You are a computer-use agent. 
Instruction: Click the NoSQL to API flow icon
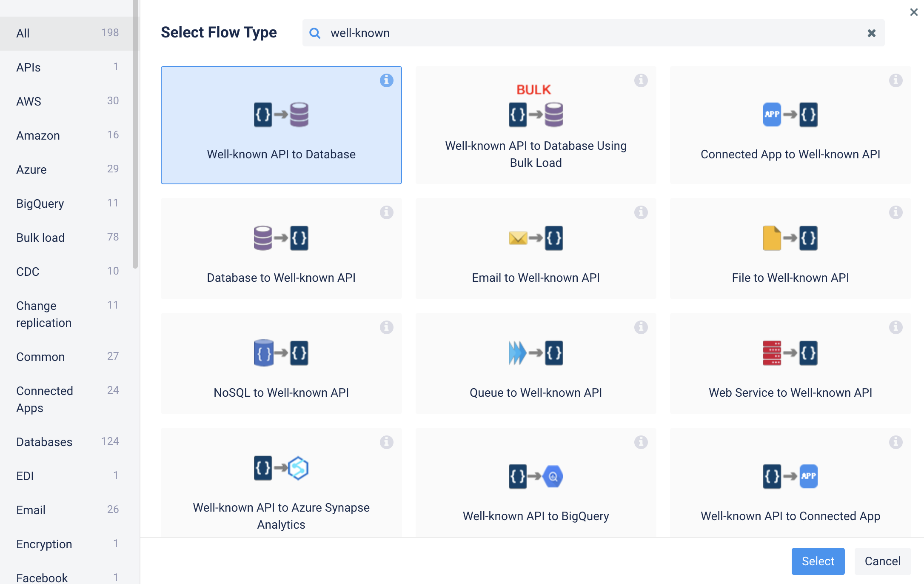coord(281,353)
